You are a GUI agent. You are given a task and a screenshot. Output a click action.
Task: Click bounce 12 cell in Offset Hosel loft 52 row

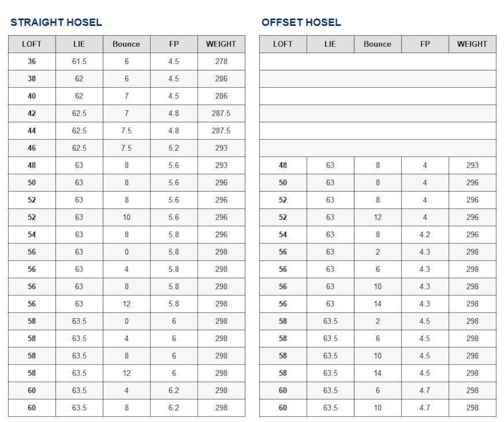(378, 217)
